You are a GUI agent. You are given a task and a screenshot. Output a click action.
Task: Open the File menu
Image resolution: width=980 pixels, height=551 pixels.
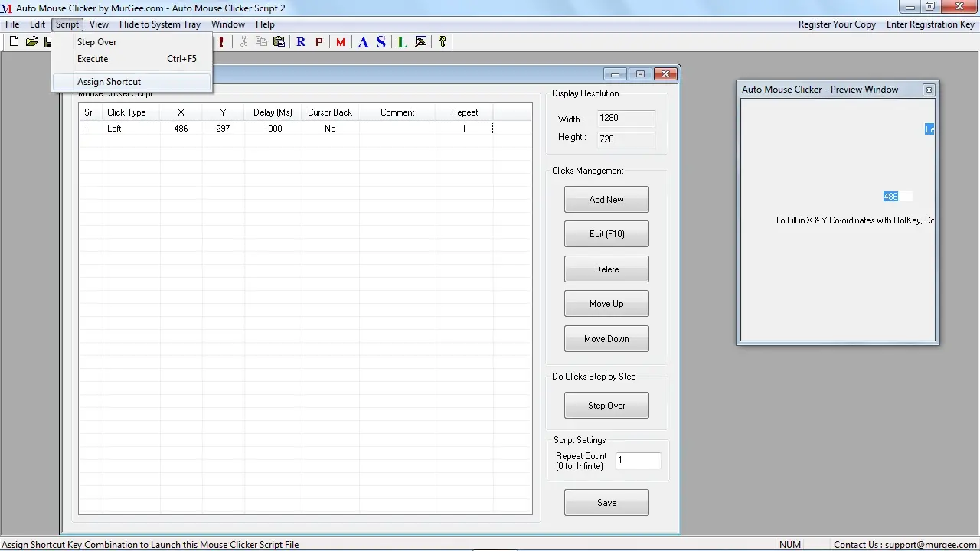pos(12,24)
